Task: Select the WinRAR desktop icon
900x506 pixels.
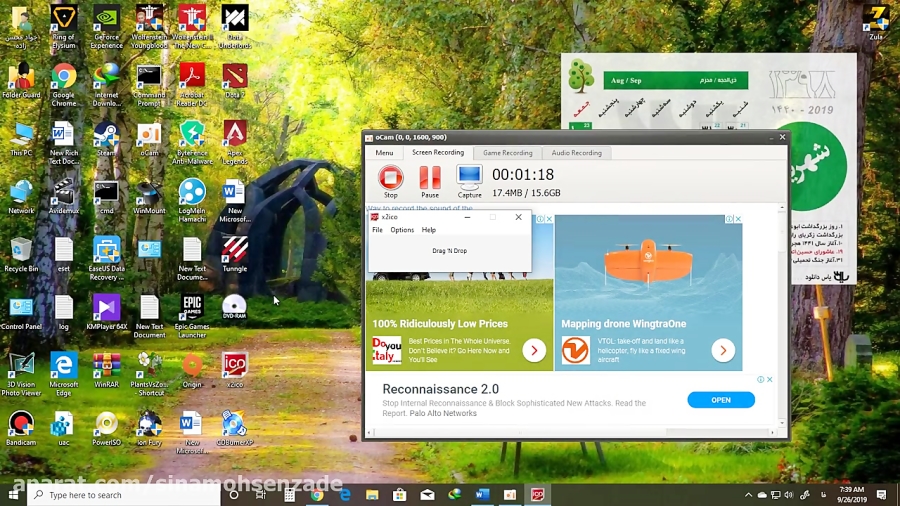Action: [x=106, y=371]
